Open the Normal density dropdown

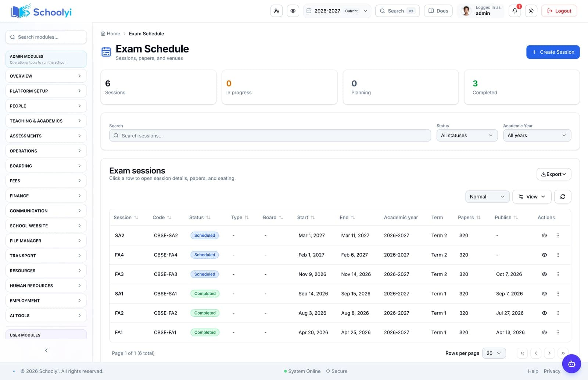487,197
